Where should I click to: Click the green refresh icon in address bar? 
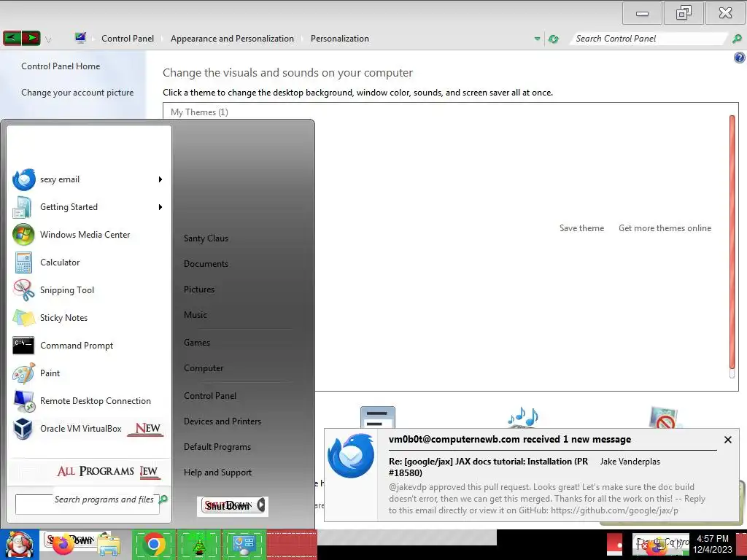pos(554,39)
